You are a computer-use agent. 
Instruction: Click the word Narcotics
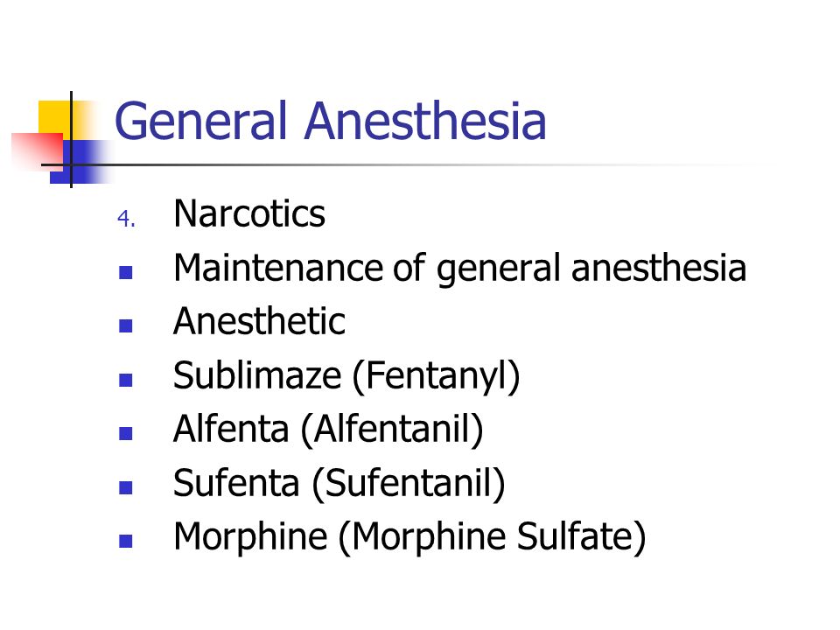pos(249,213)
